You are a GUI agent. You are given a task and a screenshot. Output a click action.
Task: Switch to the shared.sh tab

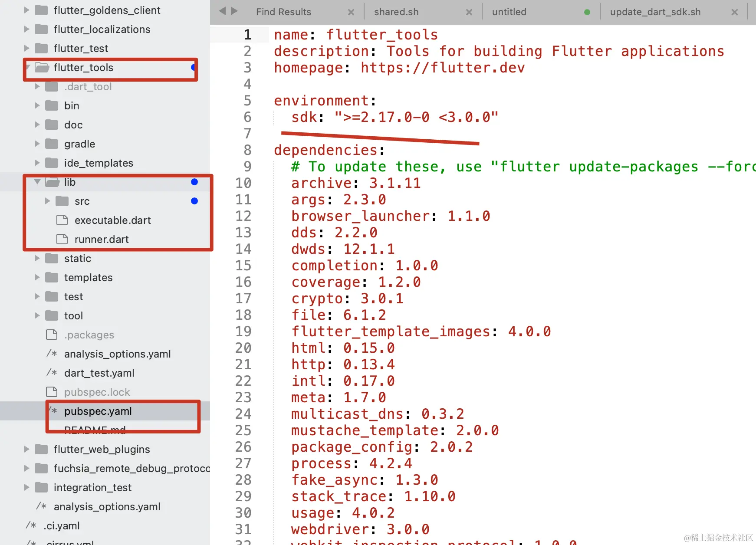396,12
